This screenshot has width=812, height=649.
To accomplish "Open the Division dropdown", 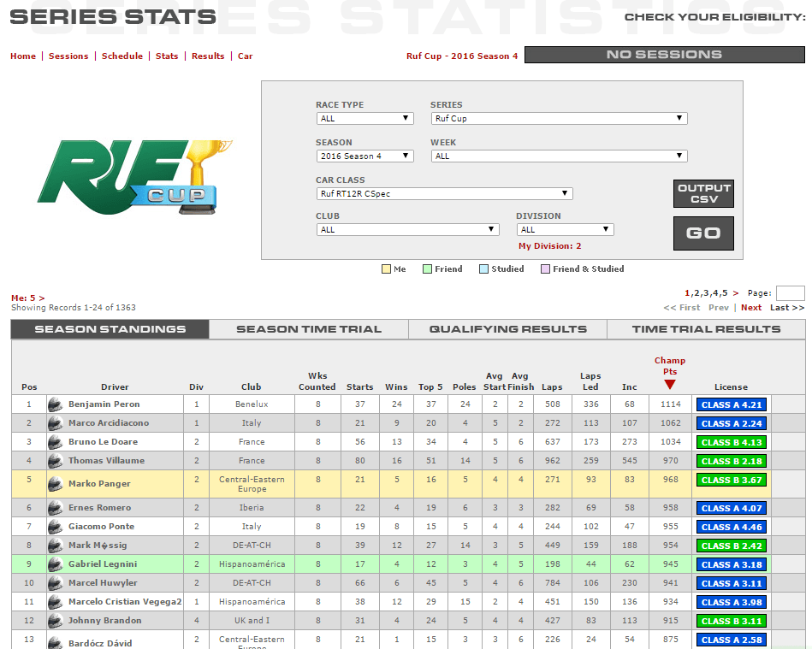I will click(565, 230).
